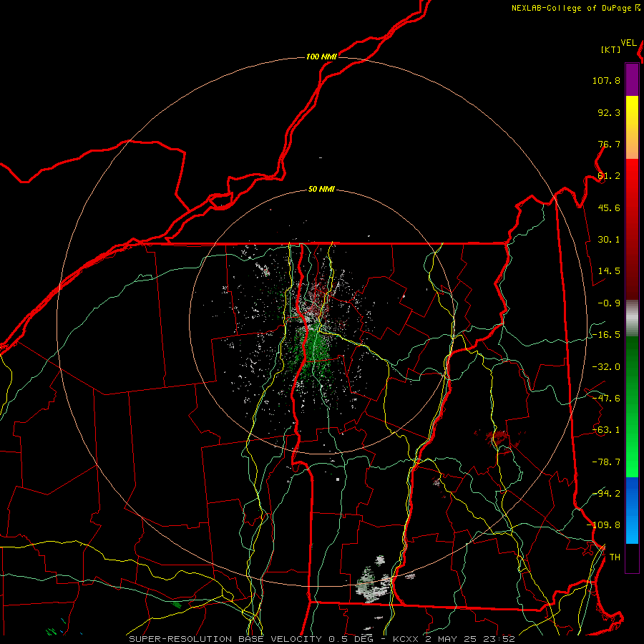Click the 61.2 velocity scale value
644x644 pixels.
click(609, 176)
